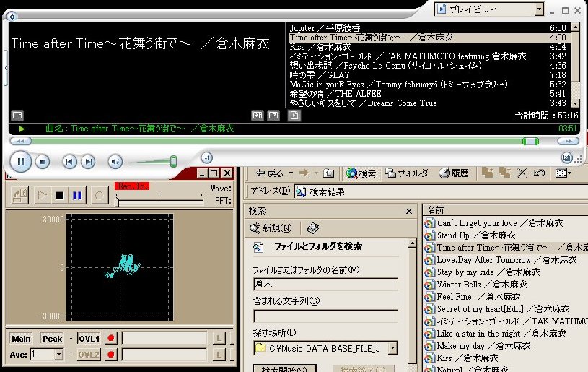Image resolution: width=588 pixels, height=372 pixels.
Task: Toggle the Main display button
Action: [22, 338]
